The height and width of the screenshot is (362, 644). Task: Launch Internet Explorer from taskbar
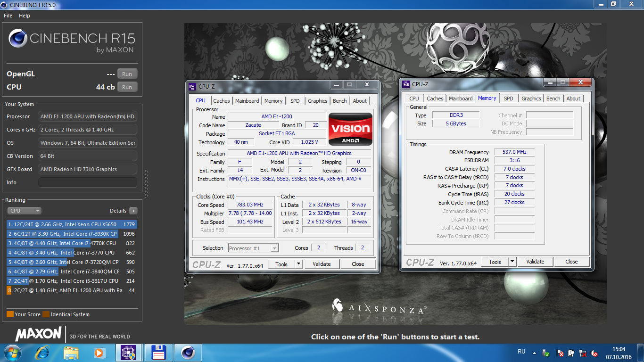click(42, 352)
